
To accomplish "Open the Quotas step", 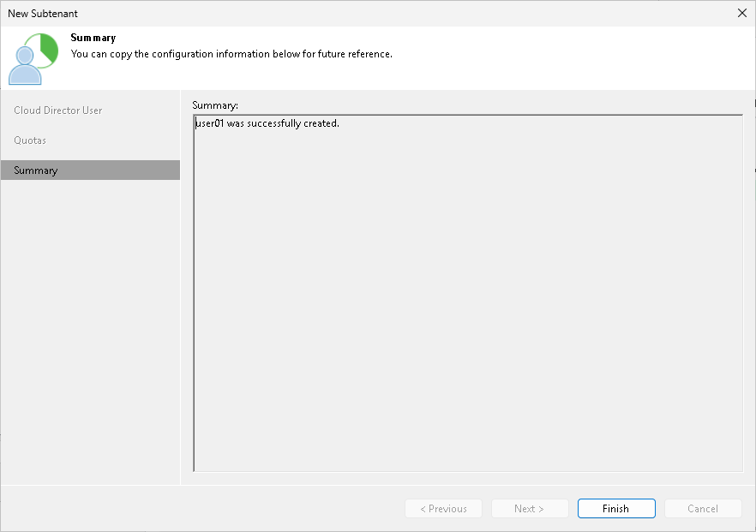I will 30,140.
